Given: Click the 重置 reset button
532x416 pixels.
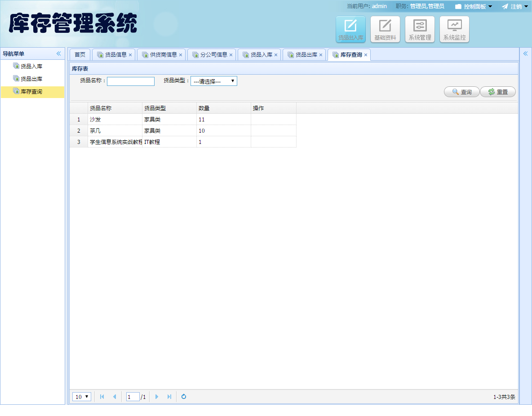Looking at the screenshot, I should point(498,92).
